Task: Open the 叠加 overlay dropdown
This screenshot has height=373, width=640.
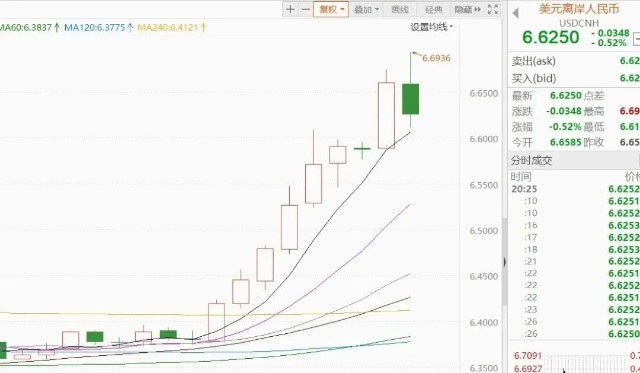Action: (366, 9)
